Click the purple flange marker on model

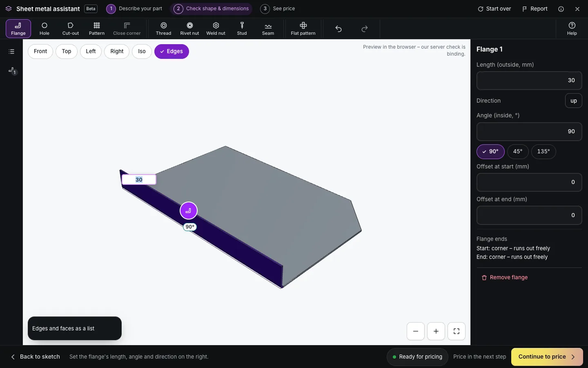pyautogui.click(x=189, y=211)
